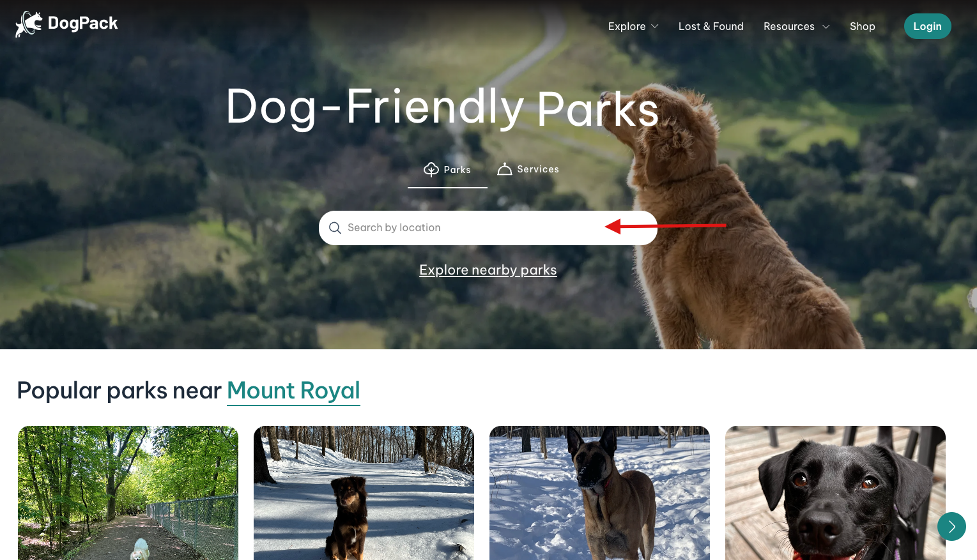The height and width of the screenshot is (560, 977).
Task: Open the forest trail park thumbnail
Action: tap(128, 493)
